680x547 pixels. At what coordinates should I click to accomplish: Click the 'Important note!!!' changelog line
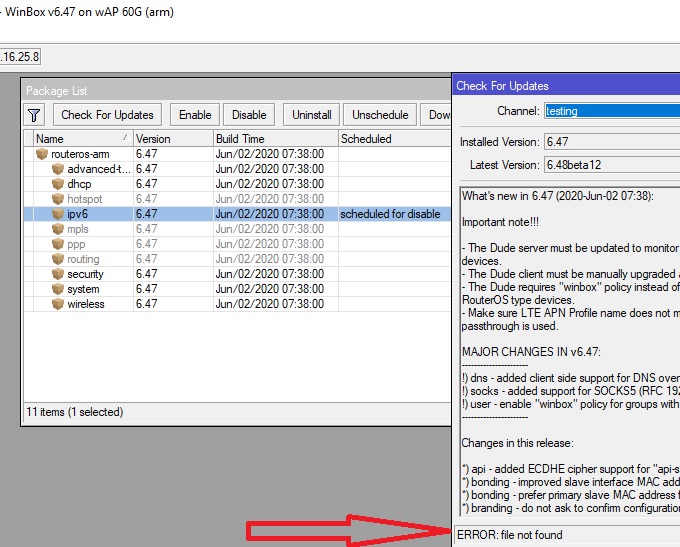pos(500,222)
